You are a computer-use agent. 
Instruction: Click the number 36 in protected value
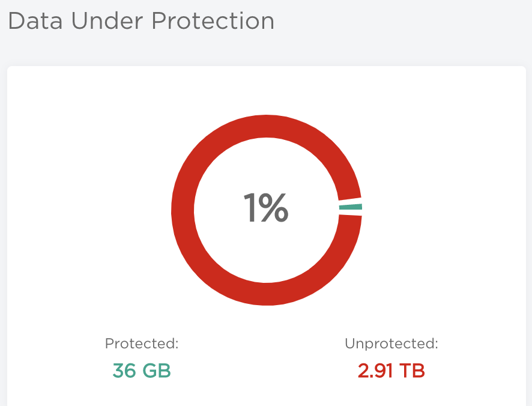point(124,371)
